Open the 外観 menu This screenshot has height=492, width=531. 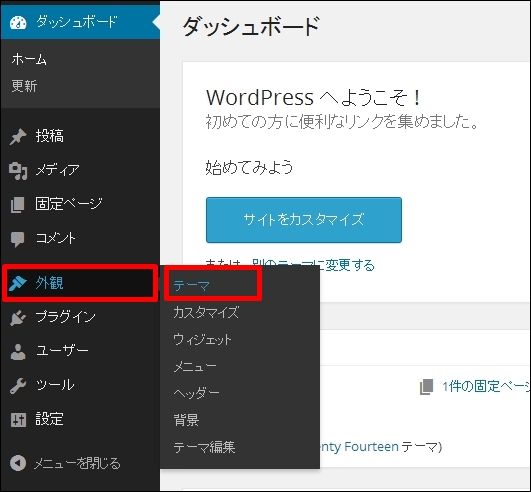(80, 283)
